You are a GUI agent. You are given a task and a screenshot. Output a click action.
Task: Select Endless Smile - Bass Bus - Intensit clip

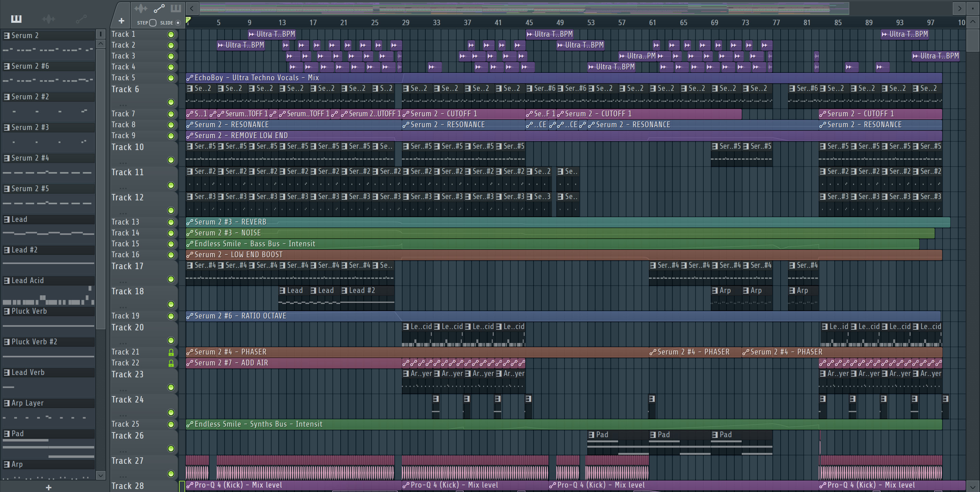click(552, 244)
